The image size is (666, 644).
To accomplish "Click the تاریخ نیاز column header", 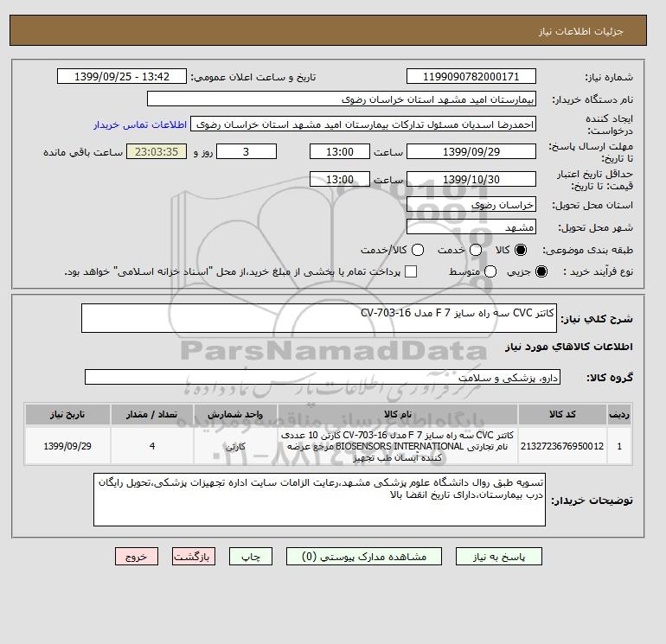I will coord(67,414).
